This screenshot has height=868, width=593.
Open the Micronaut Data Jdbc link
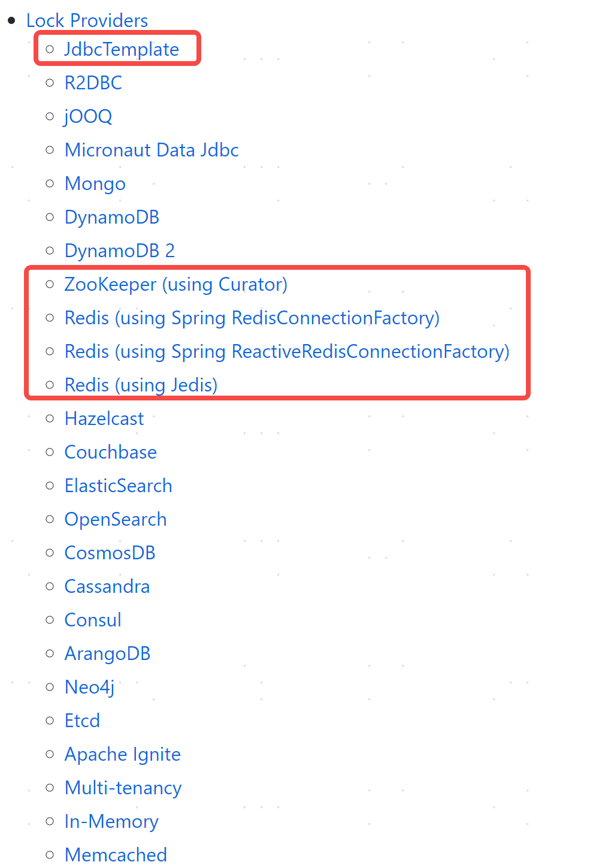click(151, 150)
